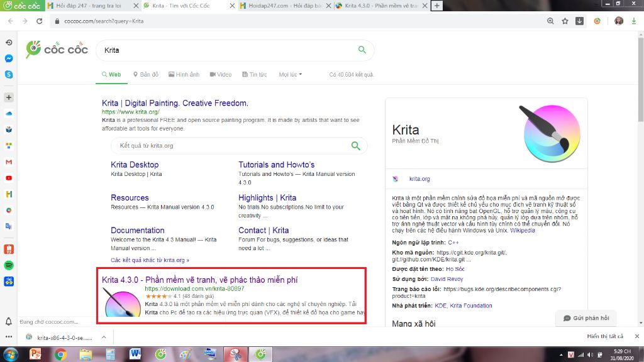Open Wikipedia link in Krita description

[523, 231]
